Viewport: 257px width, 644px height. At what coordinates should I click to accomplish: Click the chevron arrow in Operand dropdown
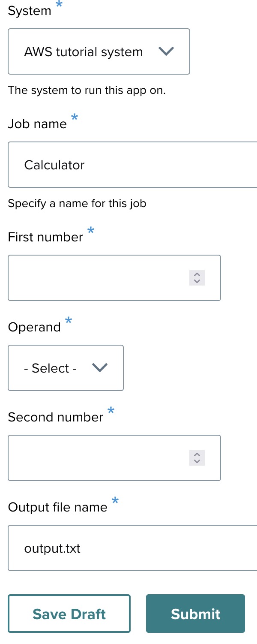[99, 368]
